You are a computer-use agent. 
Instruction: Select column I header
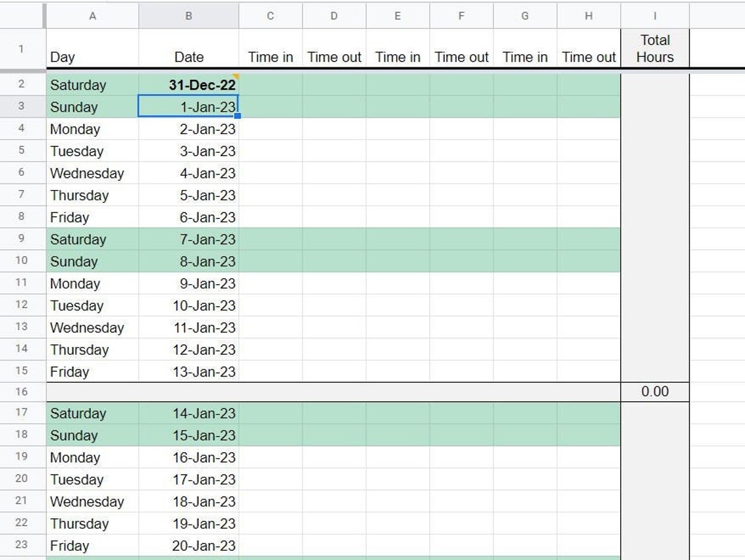(x=655, y=16)
